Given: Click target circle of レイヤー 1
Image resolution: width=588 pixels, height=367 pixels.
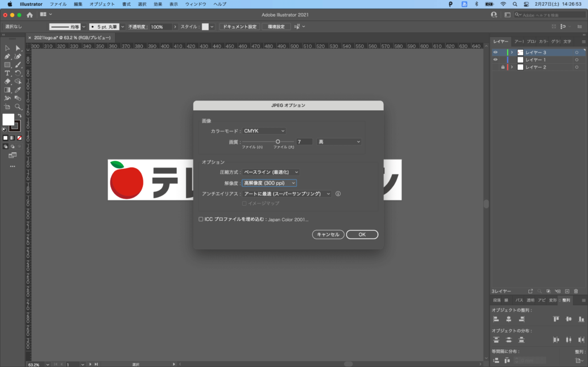Looking at the screenshot, I should coord(577,60).
